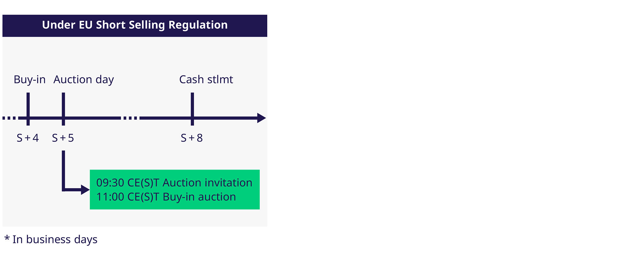
Task: Select the S+8 timeline tick mark
Action: pos(192,109)
